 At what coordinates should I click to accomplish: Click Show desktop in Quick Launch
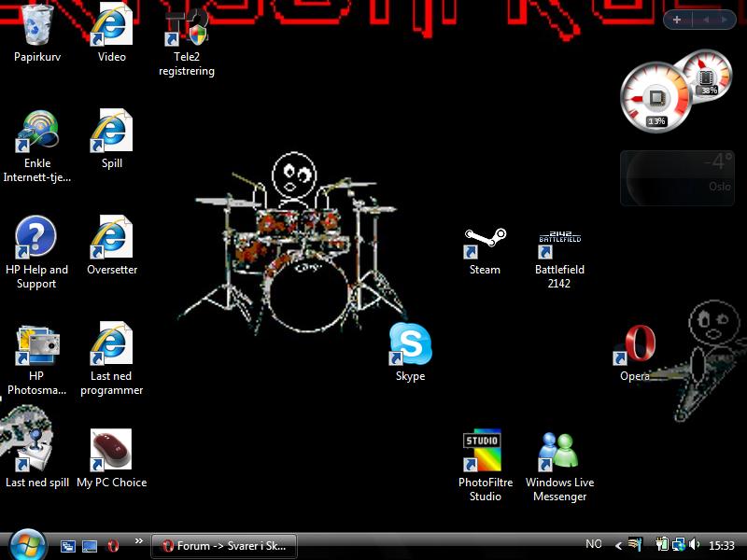click(90, 546)
